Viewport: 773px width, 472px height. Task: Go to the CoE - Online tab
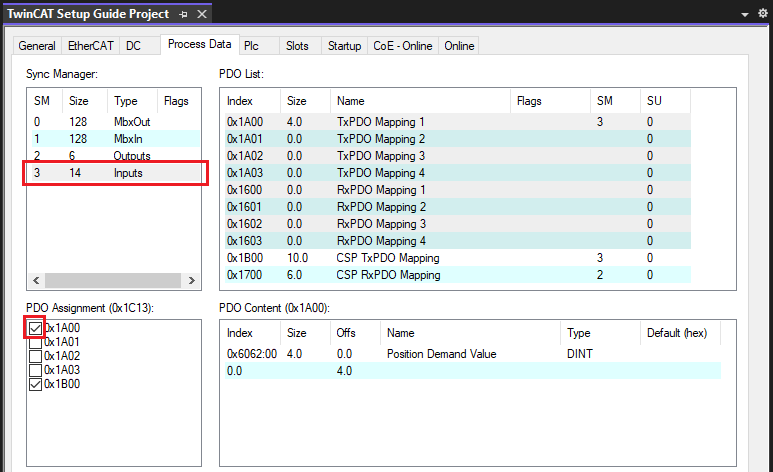pyautogui.click(x=402, y=46)
